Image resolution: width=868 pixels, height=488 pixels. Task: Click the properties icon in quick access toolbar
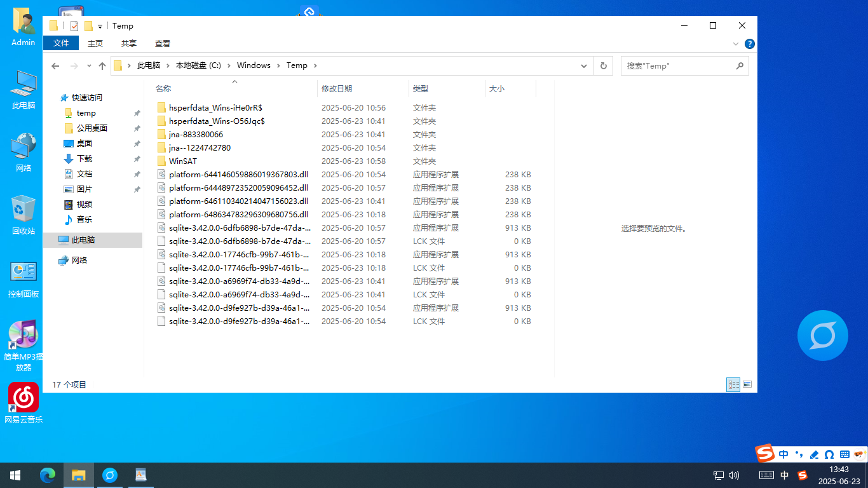click(74, 26)
